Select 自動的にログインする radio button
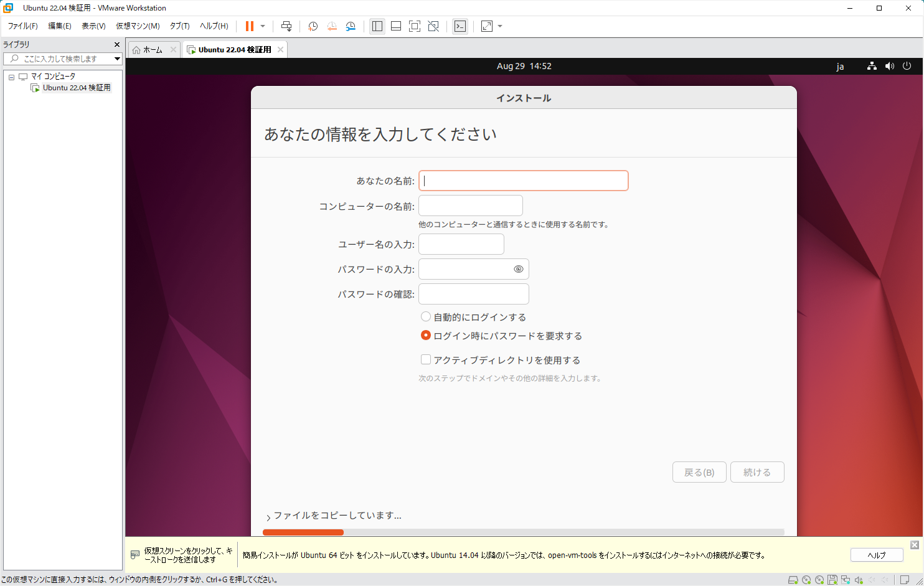Image resolution: width=924 pixels, height=586 pixels. coord(426,316)
